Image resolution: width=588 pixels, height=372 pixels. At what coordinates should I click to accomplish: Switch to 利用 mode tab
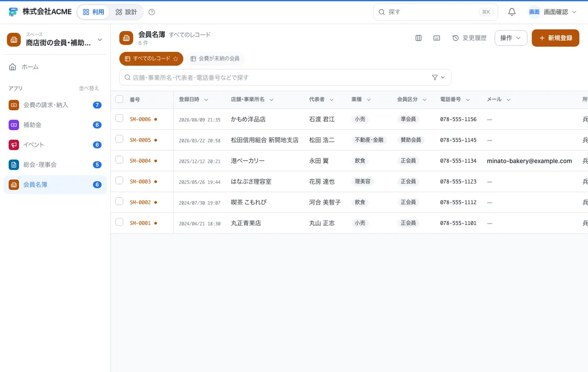pos(94,12)
